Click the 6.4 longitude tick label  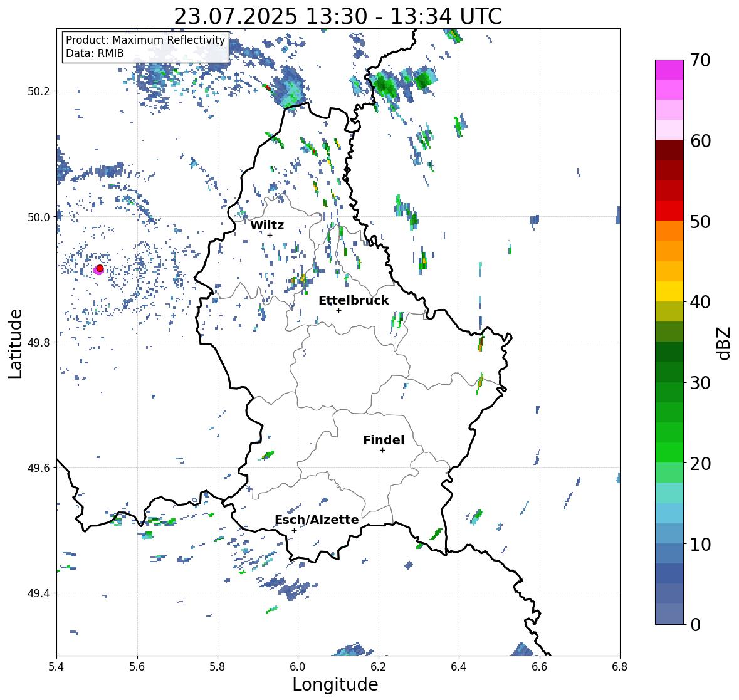coord(459,667)
